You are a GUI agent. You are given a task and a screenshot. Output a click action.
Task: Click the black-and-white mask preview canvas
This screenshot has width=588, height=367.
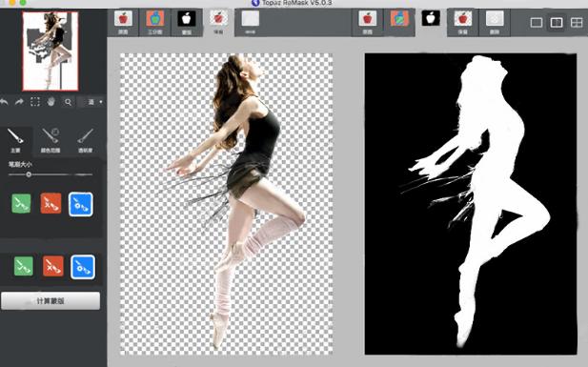471,204
